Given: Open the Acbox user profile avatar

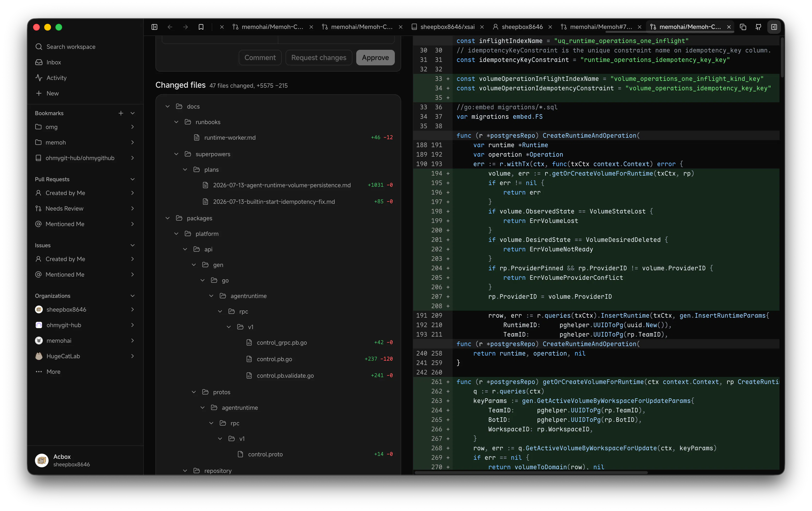Looking at the screenshot, I should coord(42,460).
